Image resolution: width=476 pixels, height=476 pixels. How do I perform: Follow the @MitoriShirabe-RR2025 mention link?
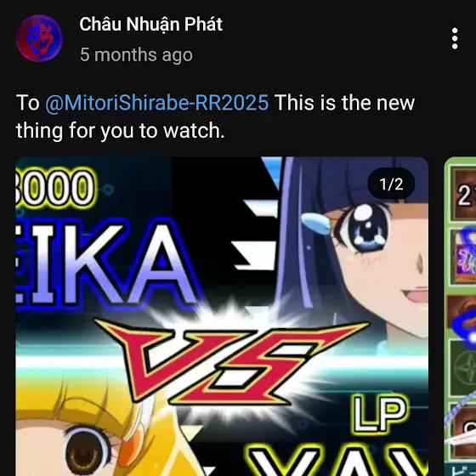(157, 103)
